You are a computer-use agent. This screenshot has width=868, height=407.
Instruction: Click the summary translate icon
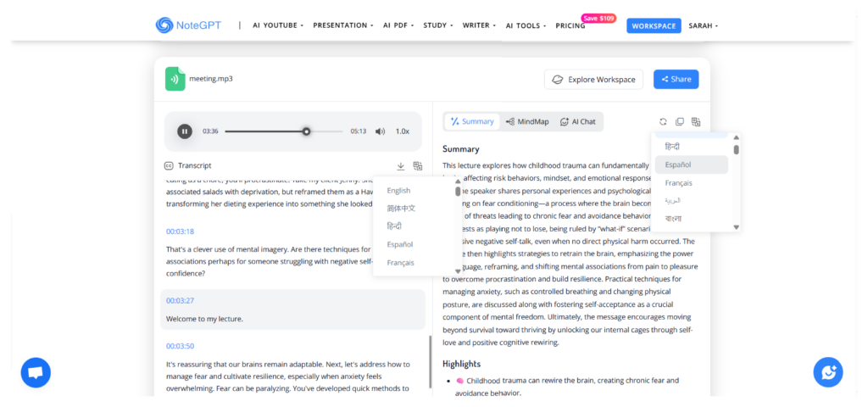click(696, 122)
